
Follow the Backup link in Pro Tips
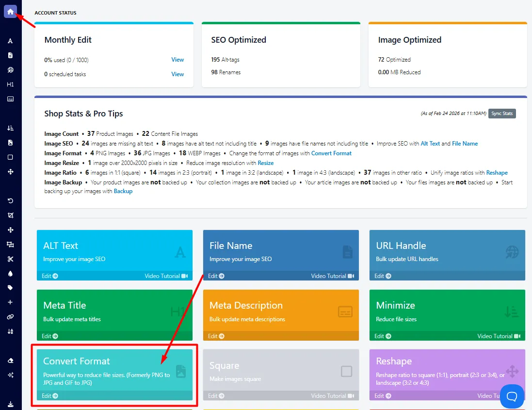(x=123, y=192)
